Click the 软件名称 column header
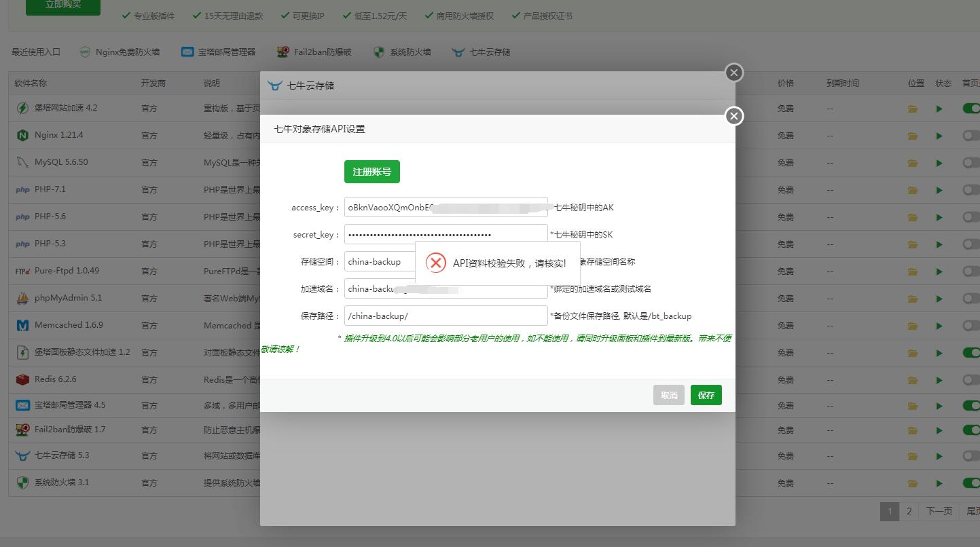This screenshot has height=547, width=980. coord(31,83)
